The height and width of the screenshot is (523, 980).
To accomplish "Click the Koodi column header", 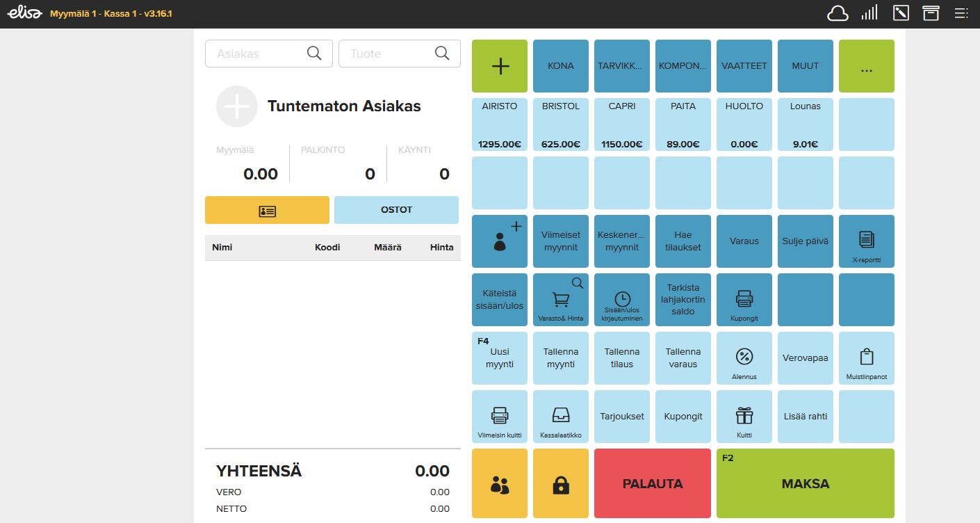I will 327,248.
